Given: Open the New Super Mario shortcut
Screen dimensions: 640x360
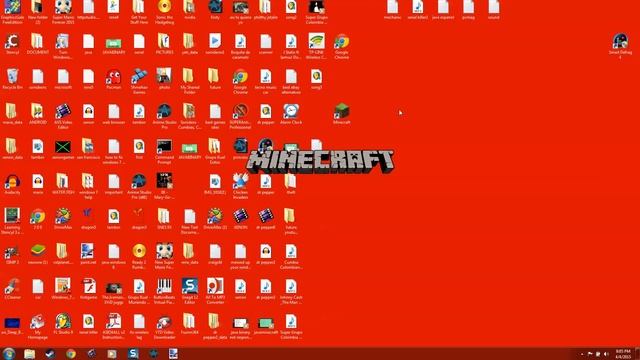Looking at the screenshot, I should pyautogui.click(x=164, y=256).
